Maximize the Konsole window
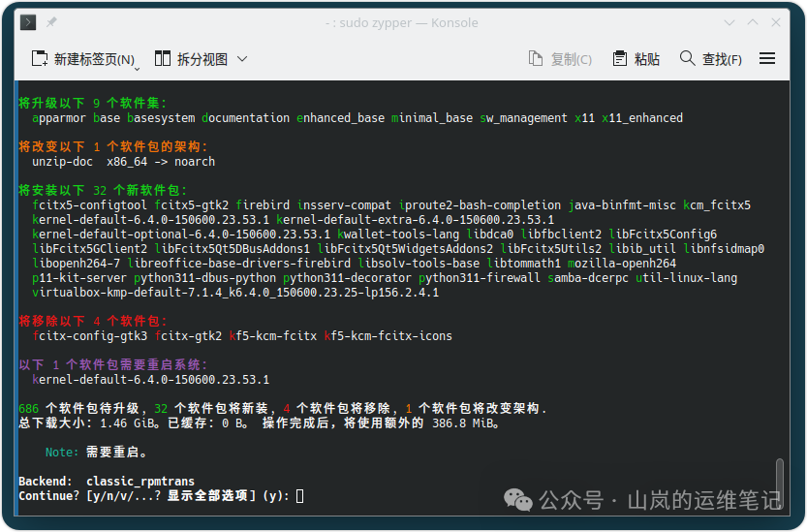The image size is (807, 532). 753,22
